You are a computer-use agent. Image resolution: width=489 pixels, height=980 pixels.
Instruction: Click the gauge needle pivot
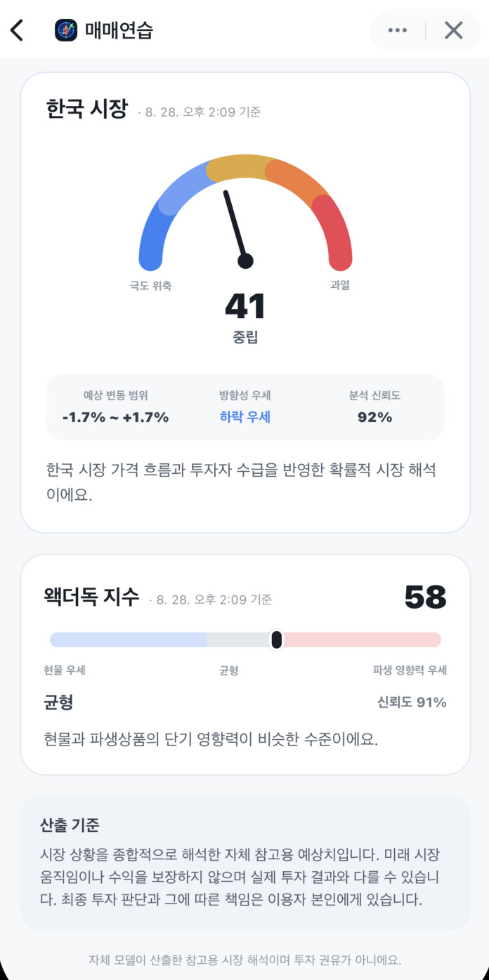coord(245,261)
